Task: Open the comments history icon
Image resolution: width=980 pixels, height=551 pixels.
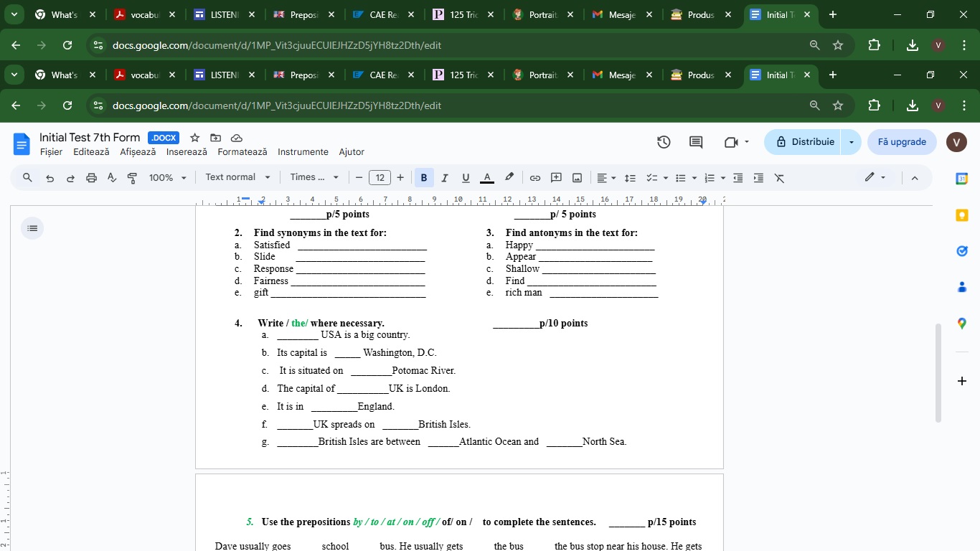Action: pos(696,142)
